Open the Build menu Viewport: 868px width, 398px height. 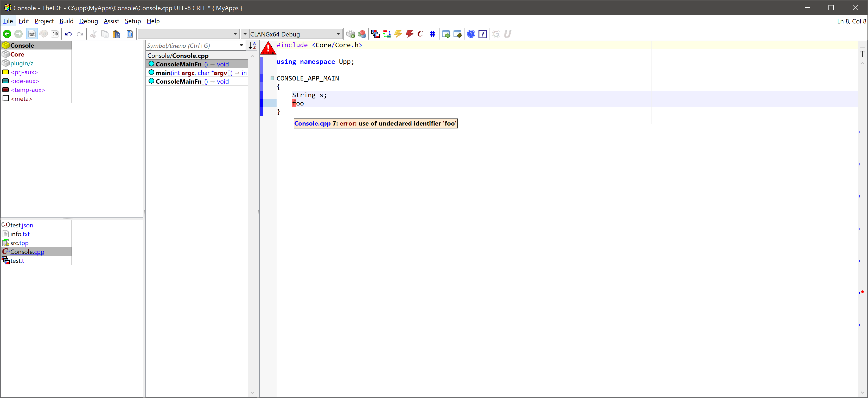point(66,21)
